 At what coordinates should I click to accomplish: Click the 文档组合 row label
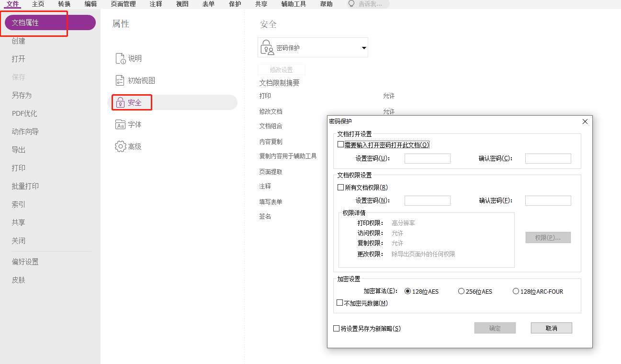(271, 126)
